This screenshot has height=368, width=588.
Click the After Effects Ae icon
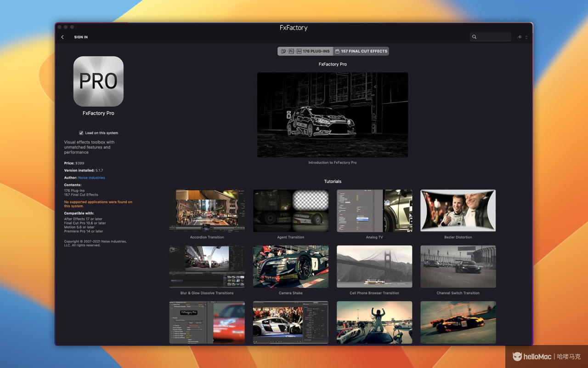point(299,51)
